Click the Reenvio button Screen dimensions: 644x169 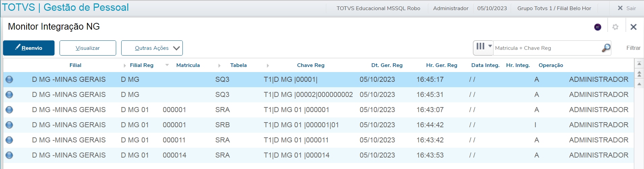[x=29, y=48]
